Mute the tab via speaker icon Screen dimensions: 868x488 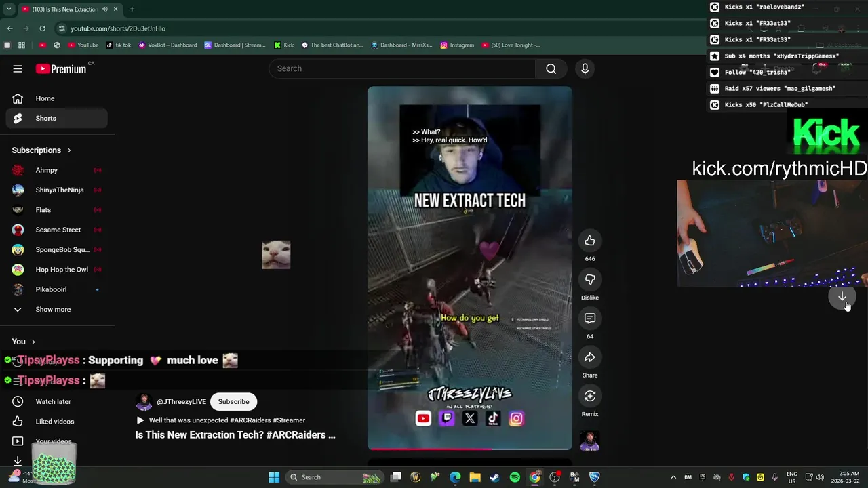[104, 9]
